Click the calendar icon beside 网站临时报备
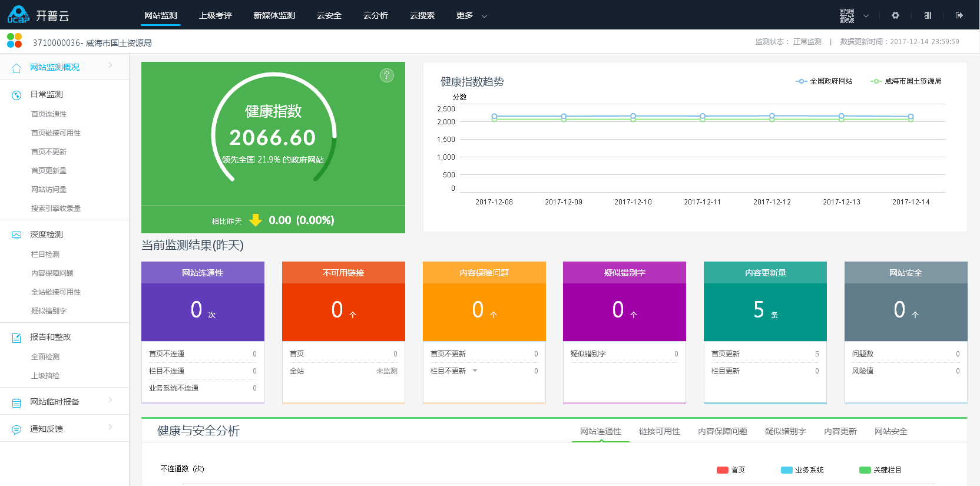 [16, 402]
